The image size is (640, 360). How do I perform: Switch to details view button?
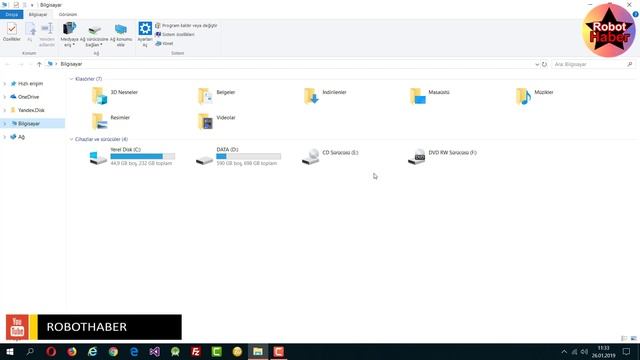point(624,338)
